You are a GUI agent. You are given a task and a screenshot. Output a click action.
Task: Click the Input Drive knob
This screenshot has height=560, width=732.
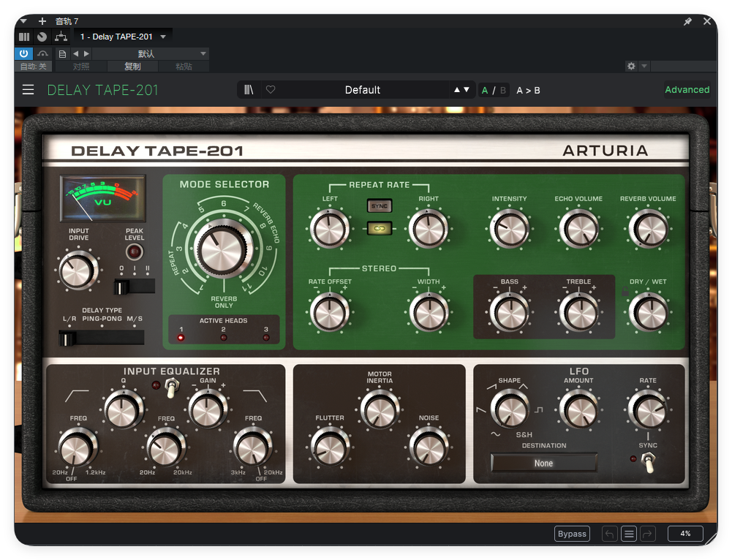[x=78, y=270]
